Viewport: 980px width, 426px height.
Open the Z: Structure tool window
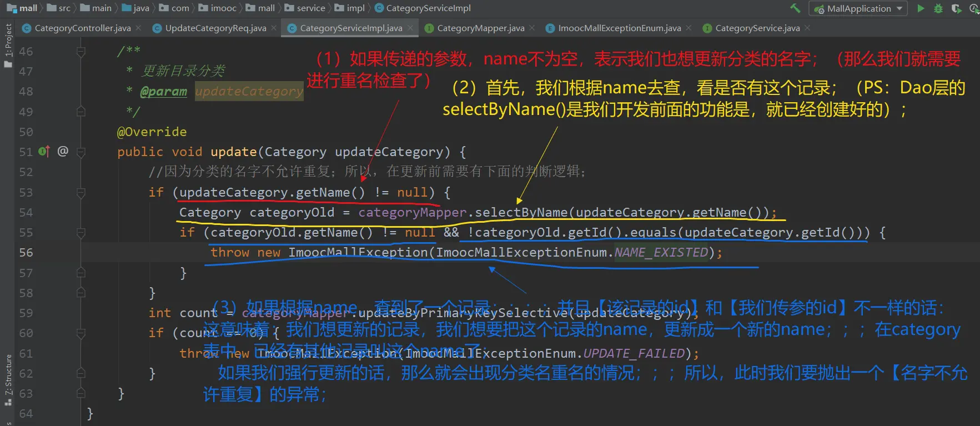pyautogui.click(x=8, y=379)
